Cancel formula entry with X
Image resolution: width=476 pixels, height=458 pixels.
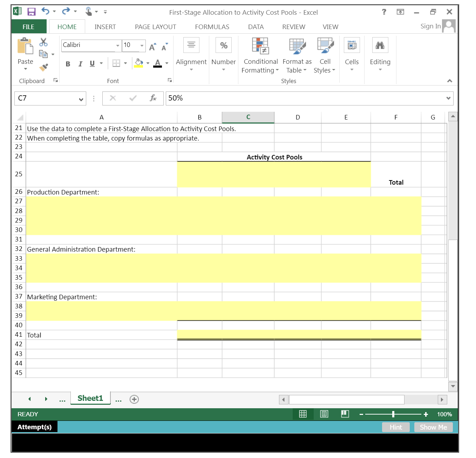(113, 98)
